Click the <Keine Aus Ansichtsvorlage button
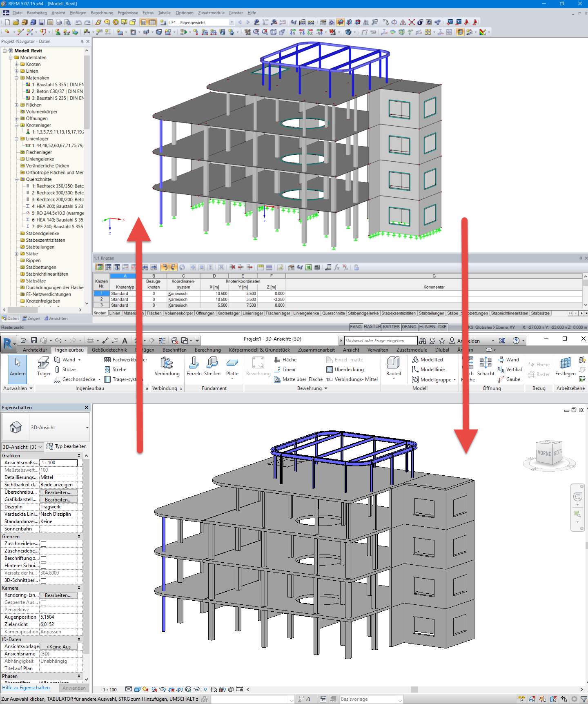This screenshot has width=588, height=704. point(58,647)
